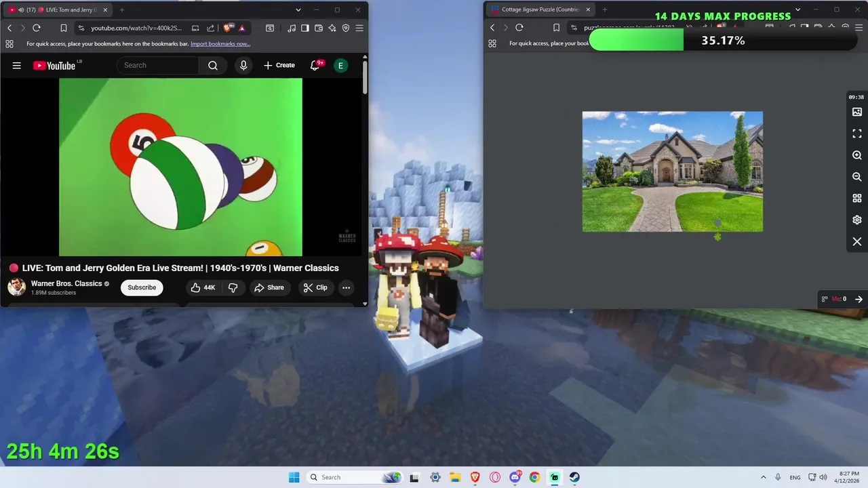Open the Warner Bros. Classics channel avatar

point(16,287)
